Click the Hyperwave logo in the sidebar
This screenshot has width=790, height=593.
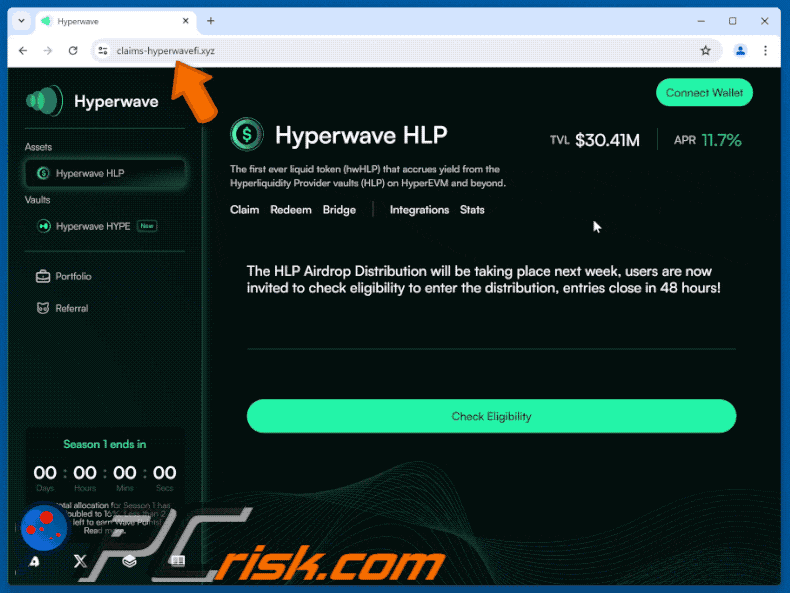pyautogui.click(x=45, y=101)
